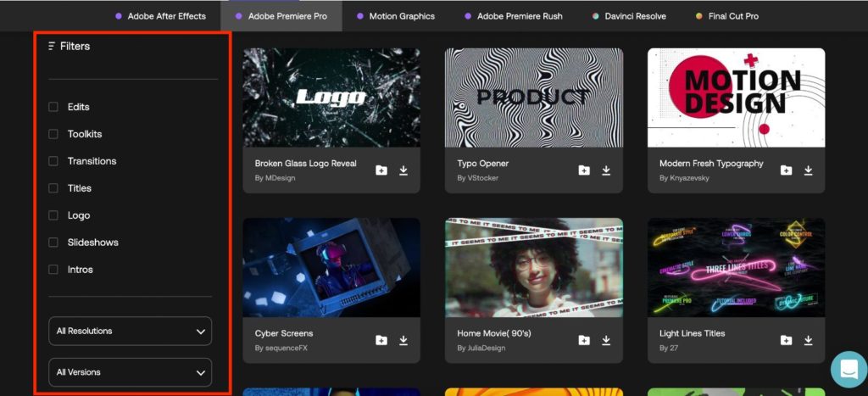This screenshot has width=868, height=396.
Task: Tick the Slideshows checkbox
Action: pyautogui.click(x=53, y=243)
